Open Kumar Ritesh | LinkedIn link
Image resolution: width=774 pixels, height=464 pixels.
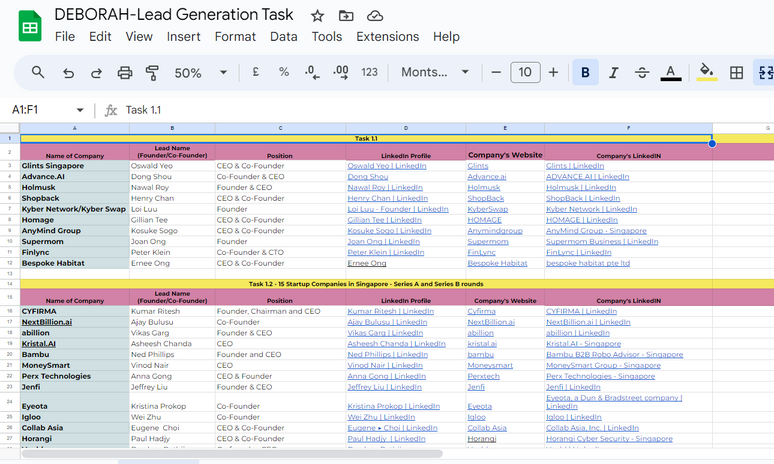390,311
